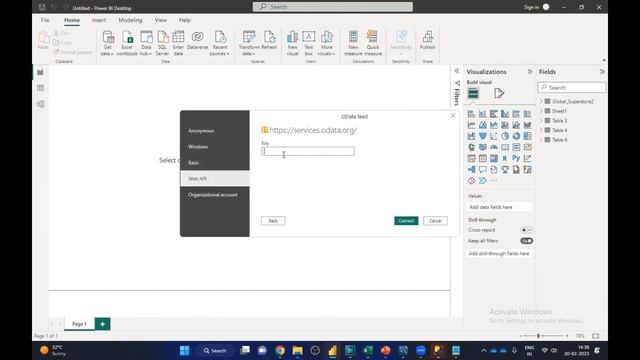
Task: Click the Fields search box
Action: coord(572,87)
